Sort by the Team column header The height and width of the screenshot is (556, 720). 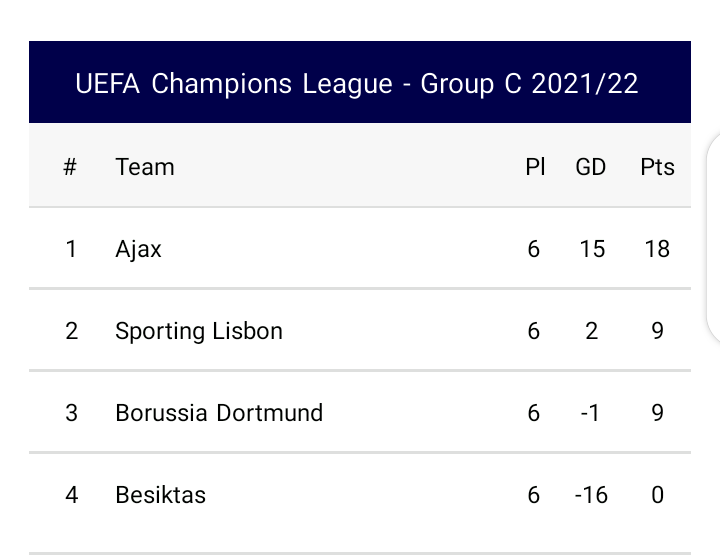click(x=145, y=167)
